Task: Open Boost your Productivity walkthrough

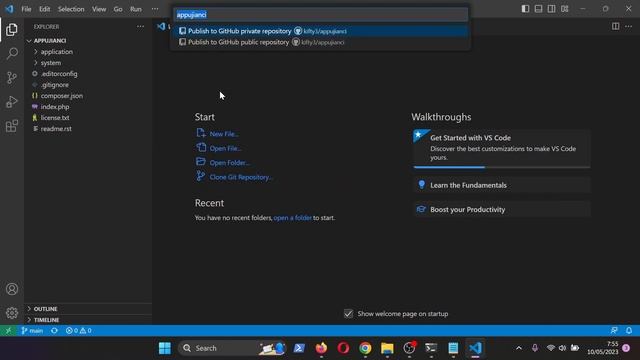Action: 502,210
